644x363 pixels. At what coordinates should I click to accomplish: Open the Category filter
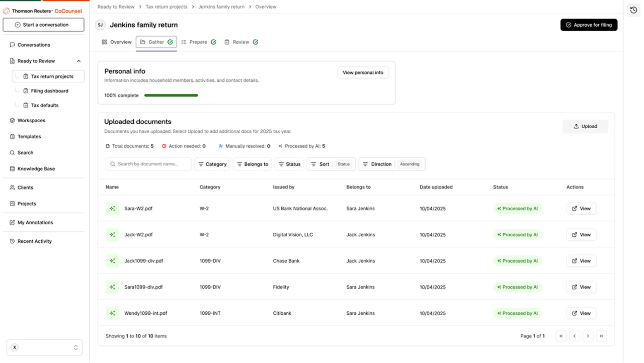point(212,164)
